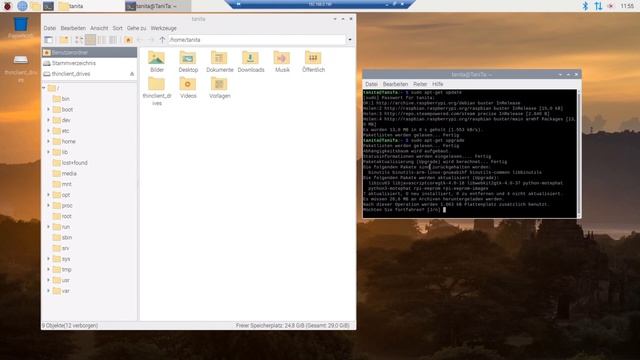The width and height of the screenshot is (640, 360).
Task: Open the Musik folder
Action: 282,62
